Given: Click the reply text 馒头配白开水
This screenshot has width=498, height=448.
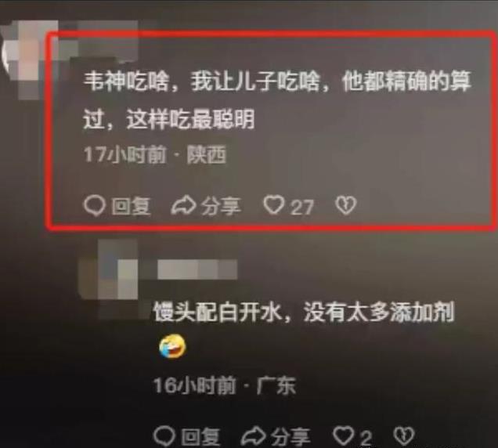Looking at the screenshot, I should tap(304, 312).
